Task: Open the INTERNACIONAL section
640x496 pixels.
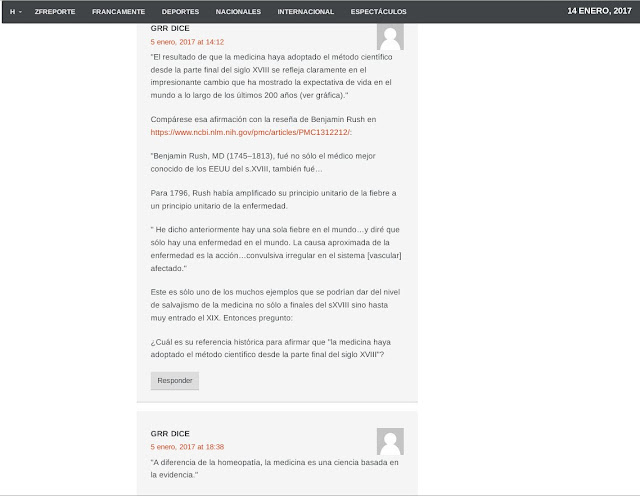Action: (x=305, y=12)
